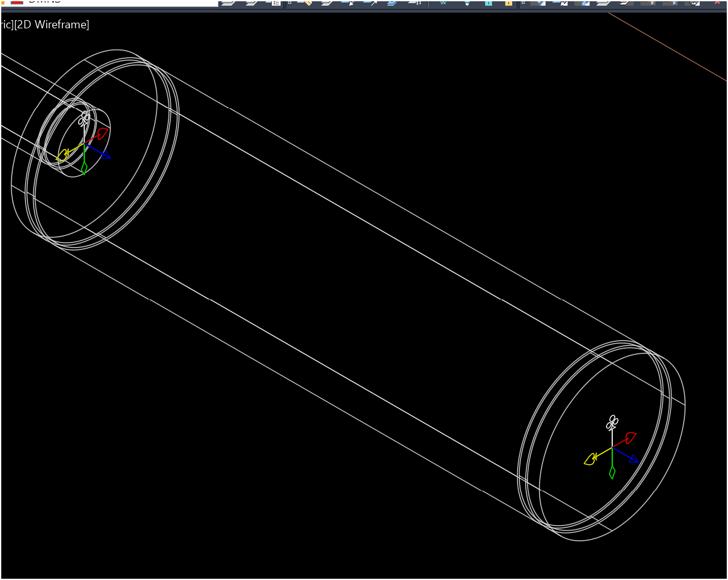This screenshot has width=728, height=580.
Task: Click the view name label left of 2D Wireframe
Action: [6, 25]
